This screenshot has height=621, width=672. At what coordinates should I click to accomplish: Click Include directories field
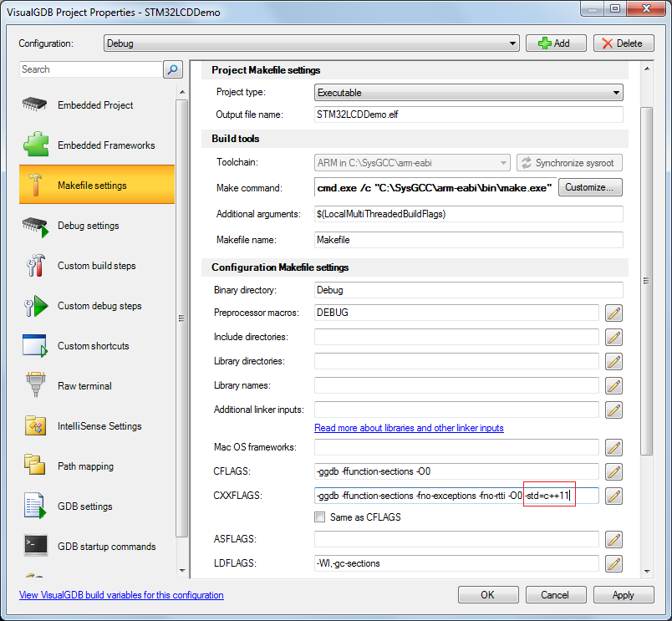tap(456, 337)
